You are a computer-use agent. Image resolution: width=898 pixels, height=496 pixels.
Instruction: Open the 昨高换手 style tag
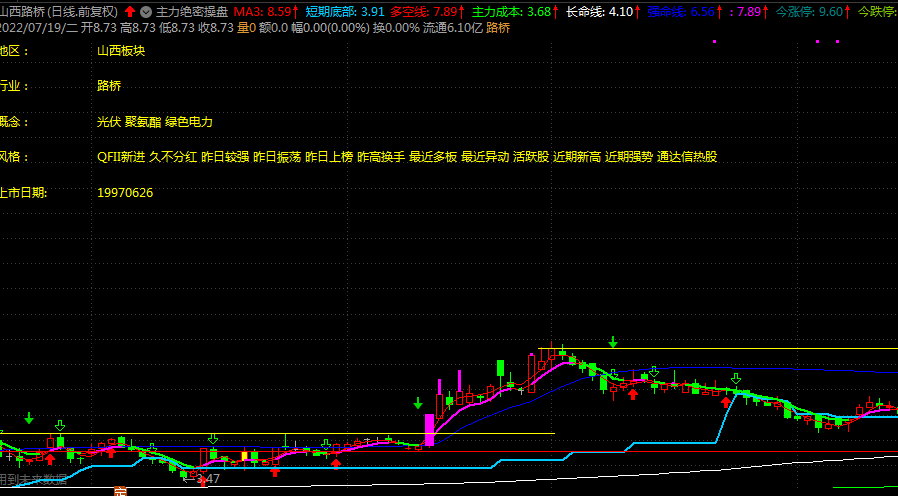click(x=381, y=157)
